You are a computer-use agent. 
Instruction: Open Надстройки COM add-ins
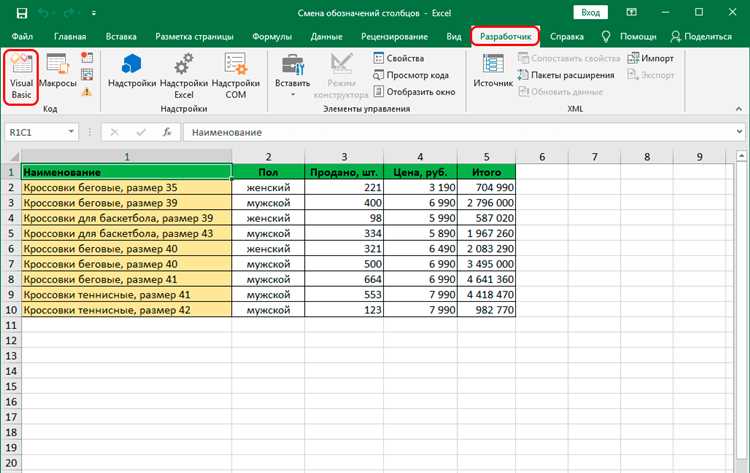[x=235, y=77]
